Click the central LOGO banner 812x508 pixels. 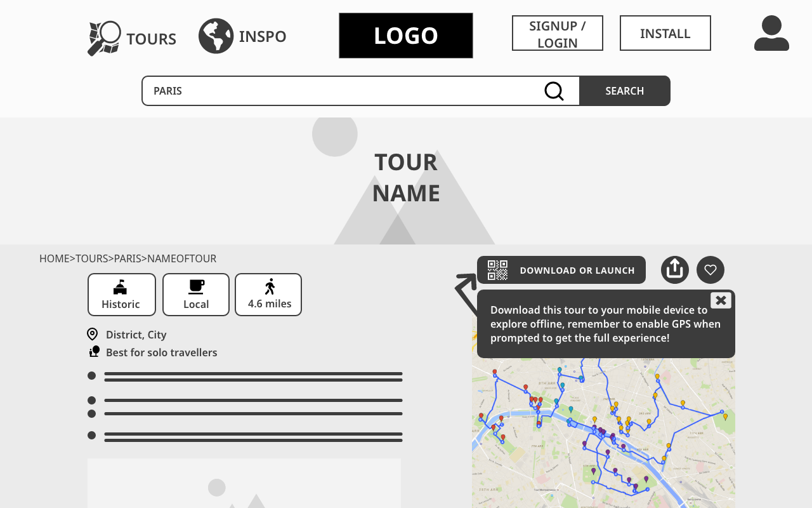406,36
